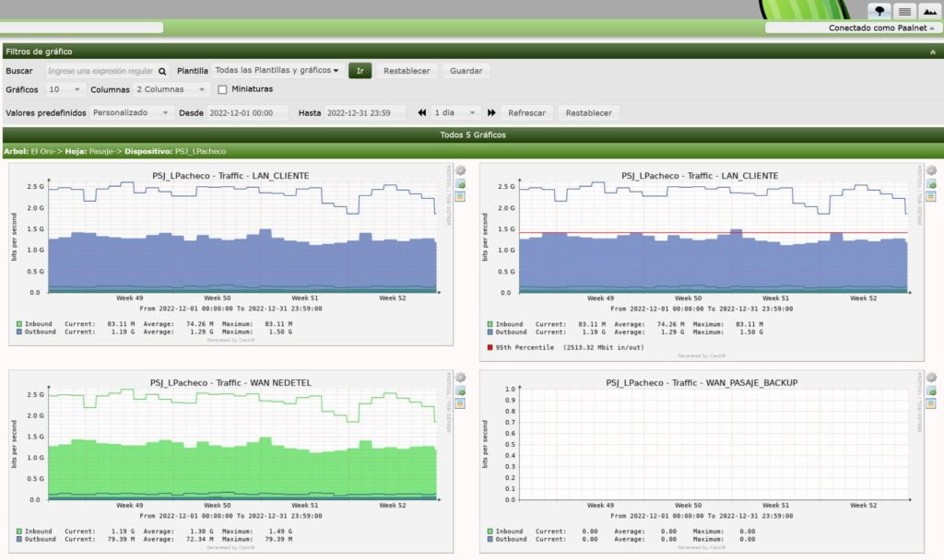Open Valores predefinidos dropdown
This screenshot has height=560, width=944.
point(131,113)
